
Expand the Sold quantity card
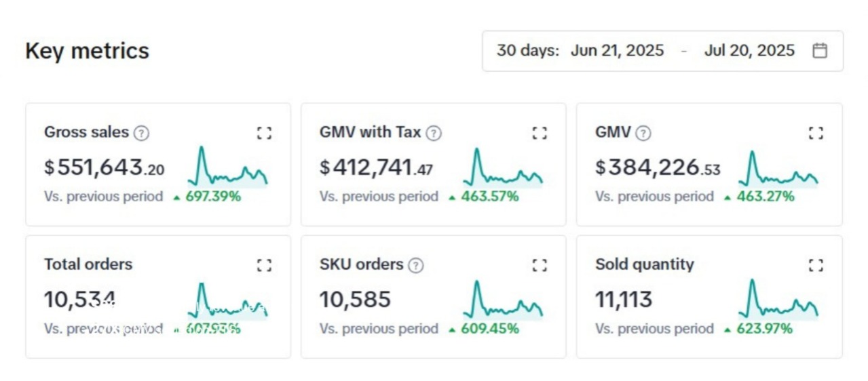(816, 265)
